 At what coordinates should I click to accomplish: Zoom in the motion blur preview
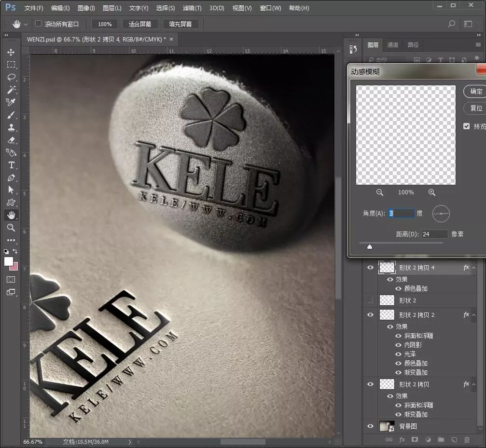click(x=431, y=192)
